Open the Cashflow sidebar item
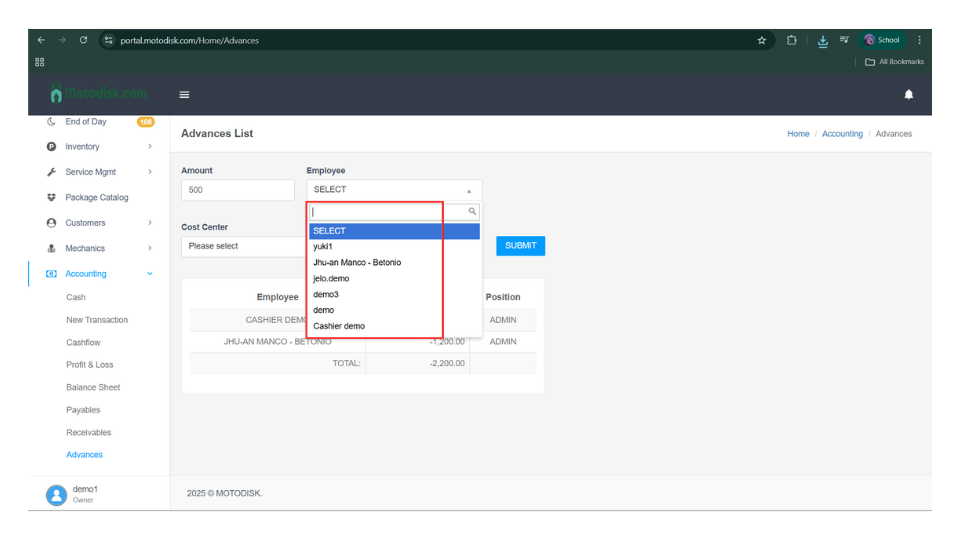 tap(83, 343)
